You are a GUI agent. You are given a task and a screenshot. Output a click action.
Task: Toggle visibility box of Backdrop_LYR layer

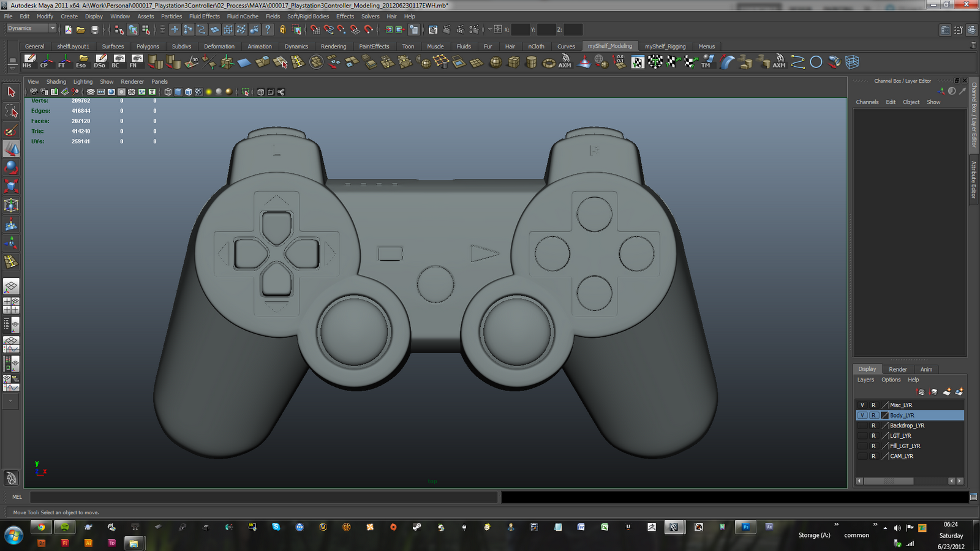862,425
